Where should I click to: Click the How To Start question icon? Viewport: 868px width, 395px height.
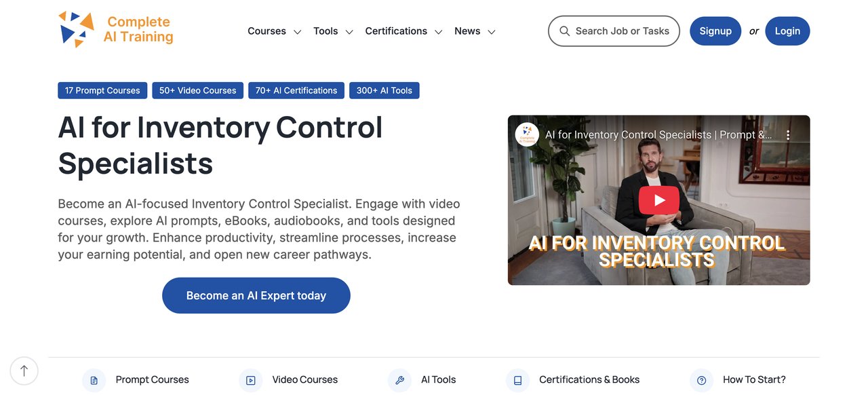point(701,380)
